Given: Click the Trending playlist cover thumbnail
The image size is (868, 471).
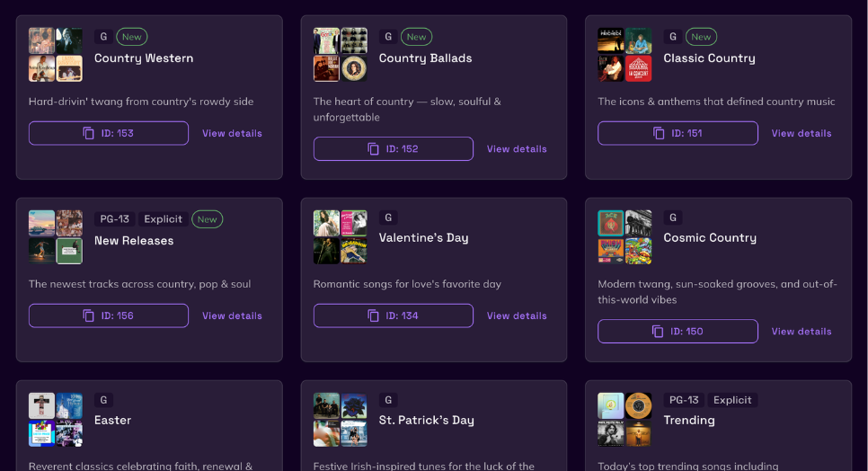Looking at the screenshot, I should point(624,420).
